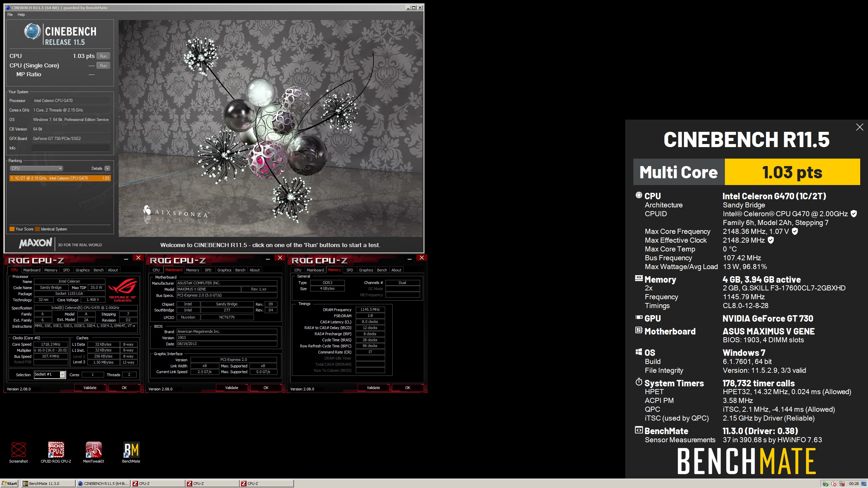Close the BenchMate result panel

coord(860,127)
